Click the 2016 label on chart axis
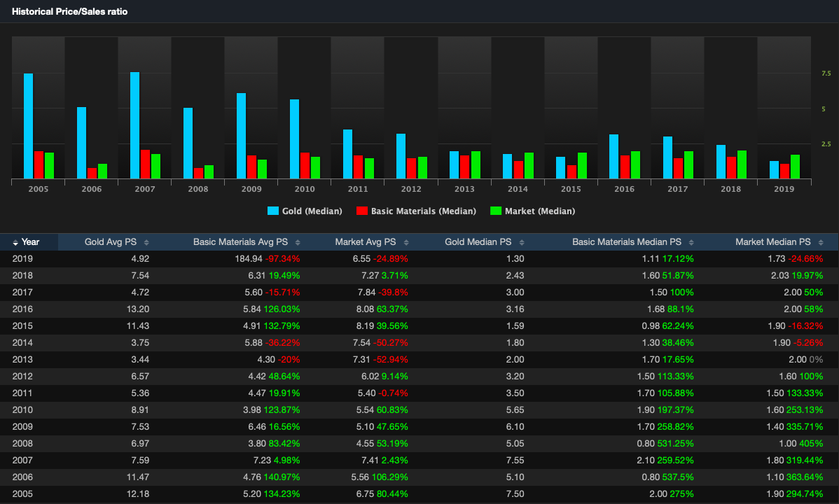Image resolution: width=839 pixels, height=504 pixels. (625, 189)
